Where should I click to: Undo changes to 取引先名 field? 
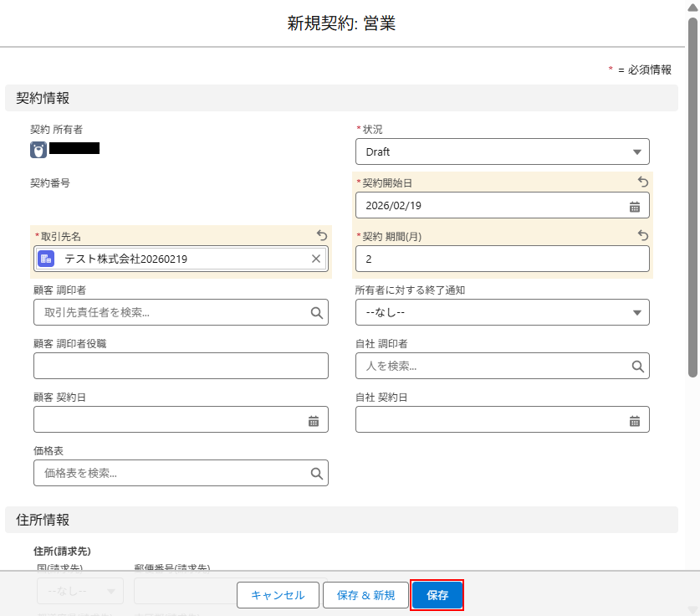pyautogui.click(x=321, y=236)
